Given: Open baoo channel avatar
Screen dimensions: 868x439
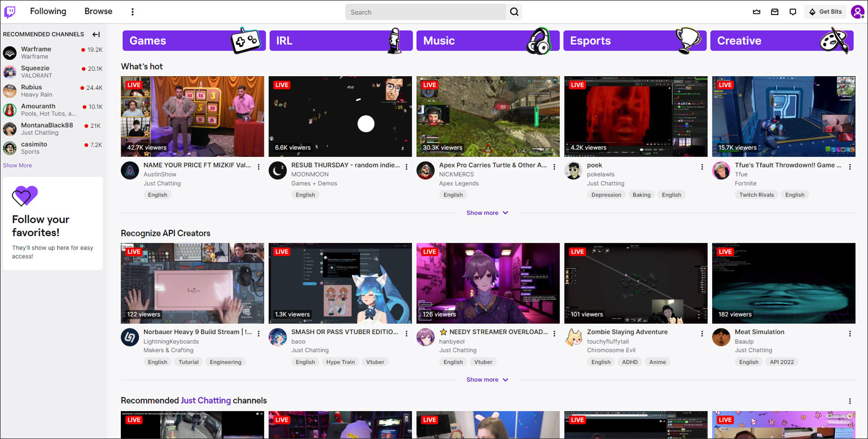Looking at the screenshot, I should point(278,338).
